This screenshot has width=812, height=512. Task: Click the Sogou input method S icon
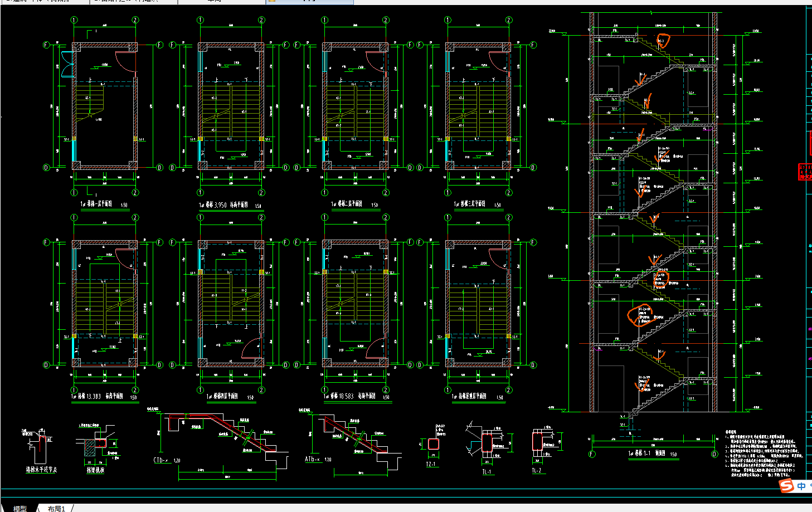coord(786,486)
